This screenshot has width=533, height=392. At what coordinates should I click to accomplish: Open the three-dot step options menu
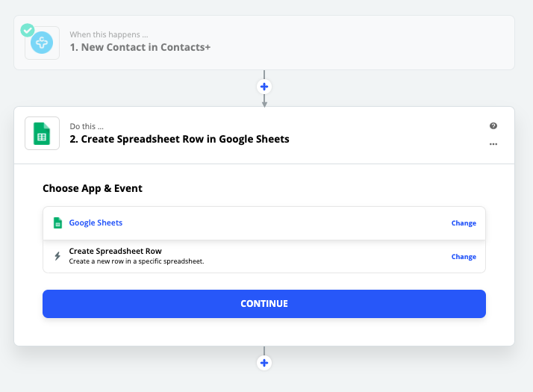493,144
